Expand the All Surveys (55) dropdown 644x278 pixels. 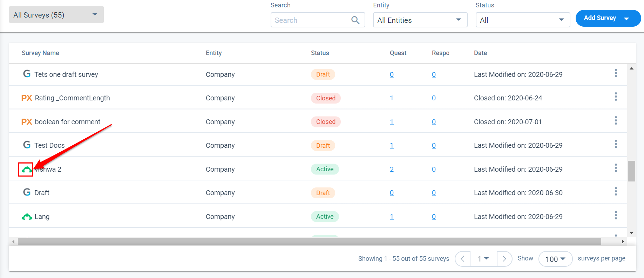click(56, 15)
